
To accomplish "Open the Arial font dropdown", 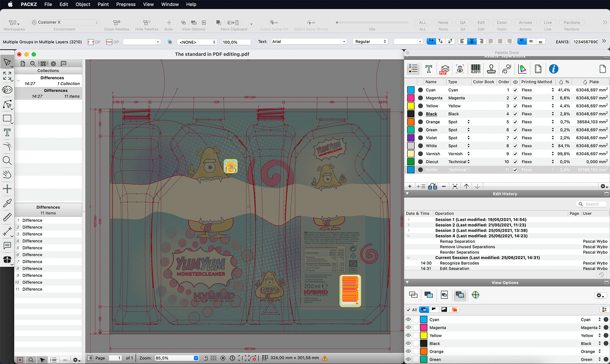I will click(x=308, y=42).
